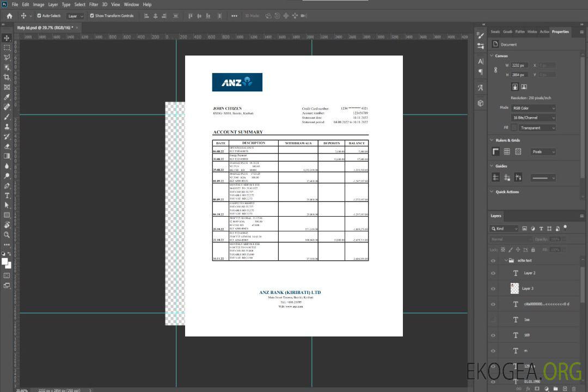This screenshot has height=392, width=588.
Task: Toggle the rulers button in Rulers & Grids
Action: coord(496,151)
